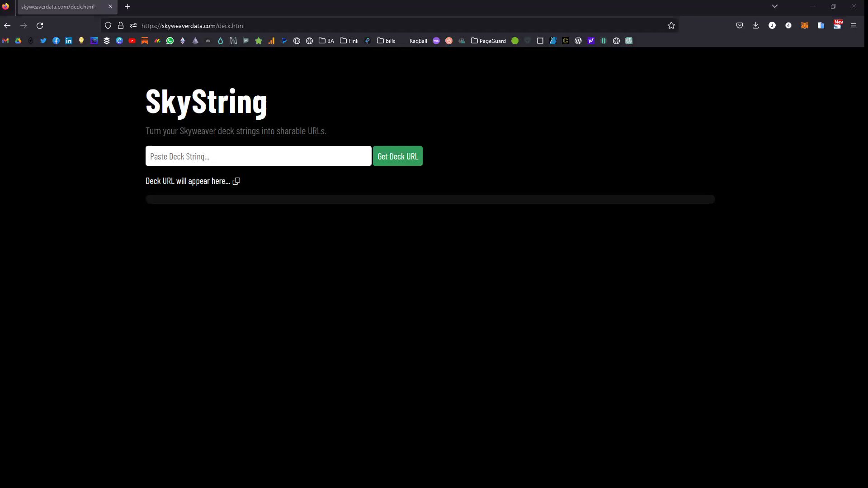
Task: Open the yellow C on black bookmark
Action: tap(566, 41)
